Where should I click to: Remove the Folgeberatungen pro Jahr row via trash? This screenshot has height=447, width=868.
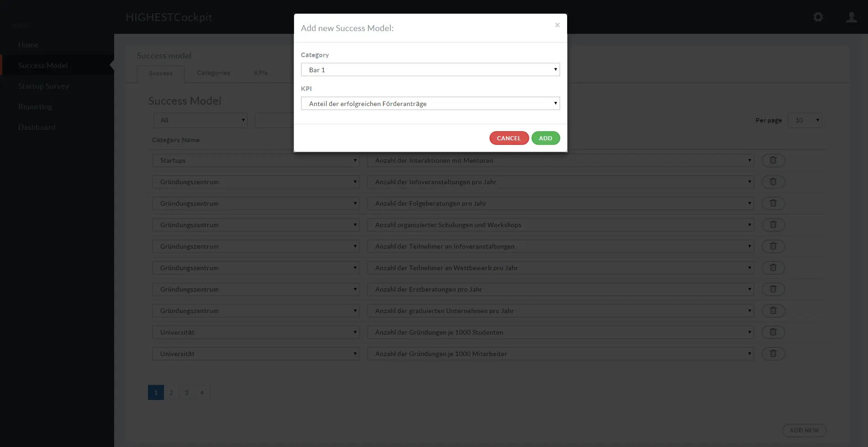(773, 203)
